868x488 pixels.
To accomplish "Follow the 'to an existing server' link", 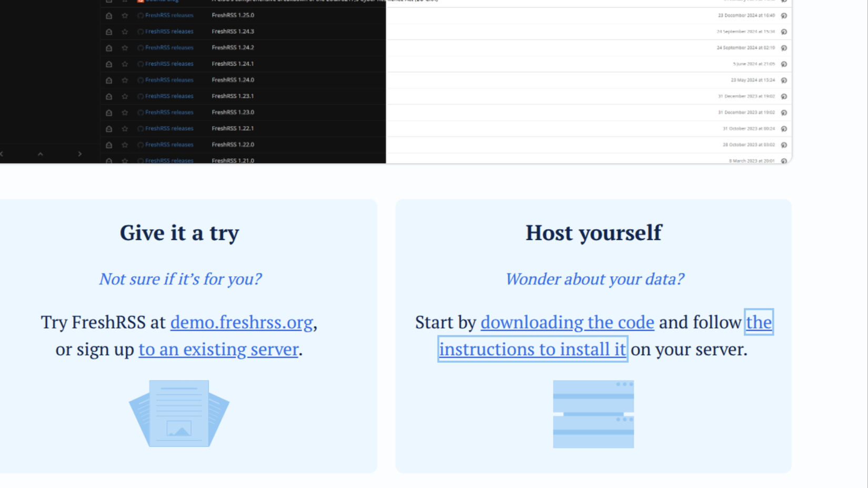I will pyautogui.click(x=218, y=349).
